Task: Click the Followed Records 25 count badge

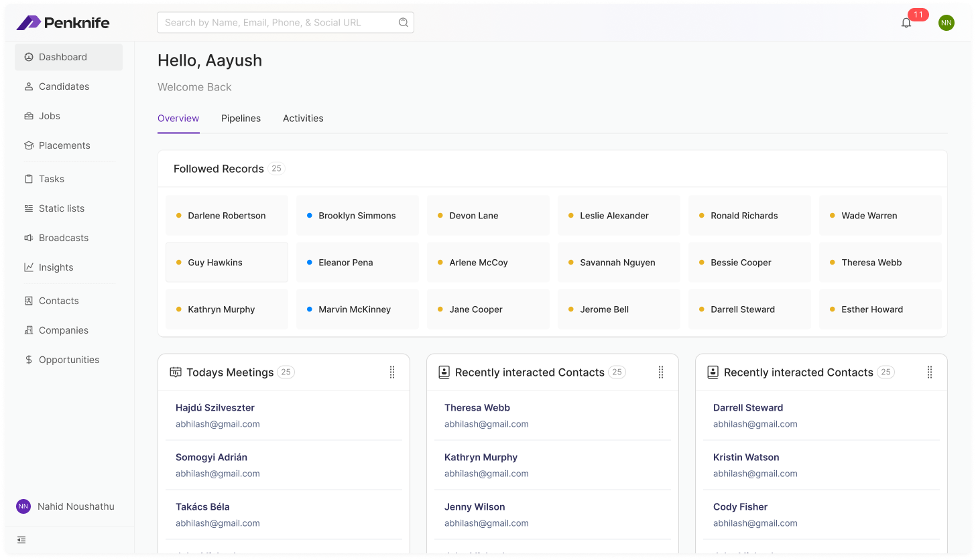Action: [276, 169]
